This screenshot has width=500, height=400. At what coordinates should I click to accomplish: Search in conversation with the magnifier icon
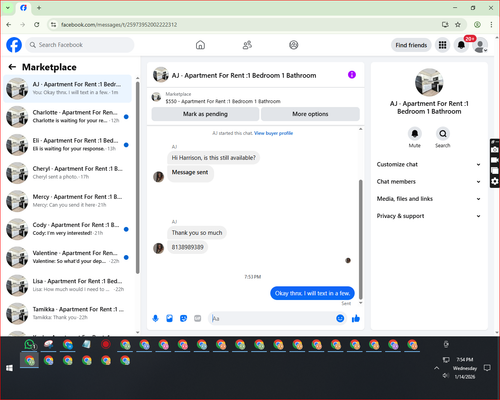coord(443,134)
